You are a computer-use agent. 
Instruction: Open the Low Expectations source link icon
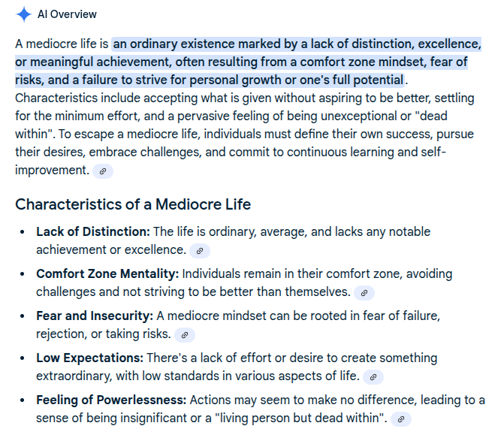point(373,377)
